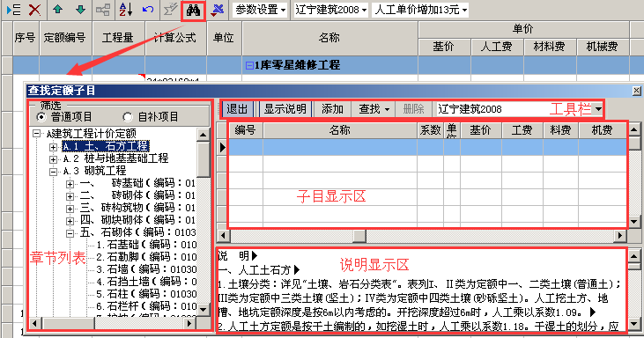Click the item grid horizontal scrollbar thumb
Image resolution: width=644 pixels, height=338 pixels.
click(359, 236)
